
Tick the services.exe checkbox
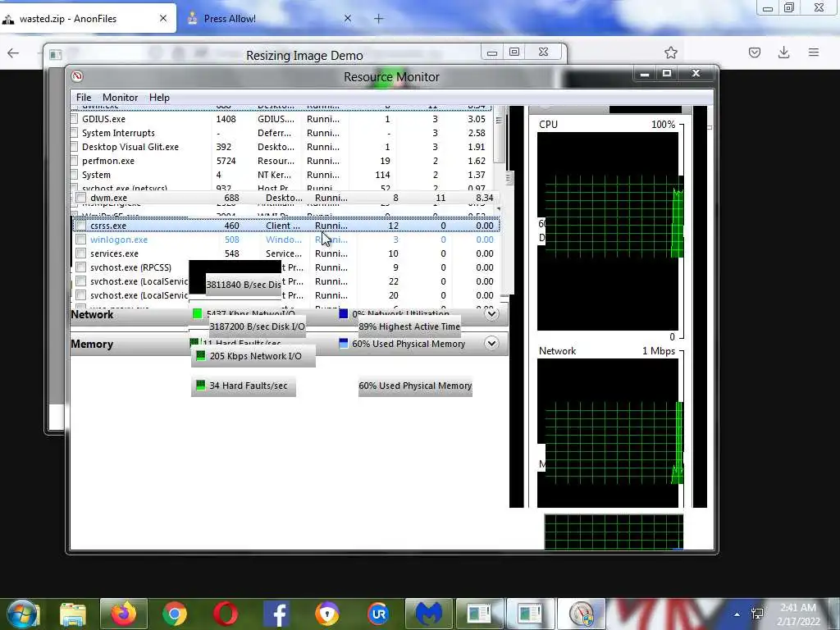pyautogui.click(x=81, y=253)
